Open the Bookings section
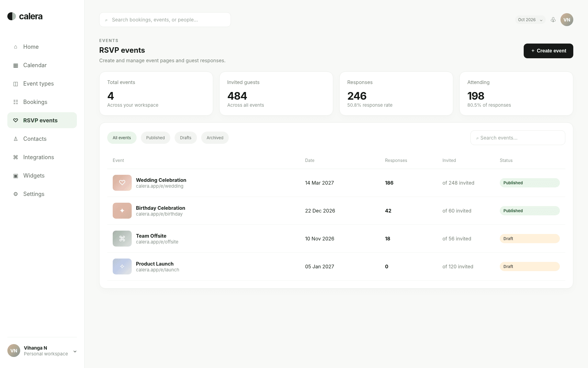The height and width of the screenshot is (368, 588). 42,102
